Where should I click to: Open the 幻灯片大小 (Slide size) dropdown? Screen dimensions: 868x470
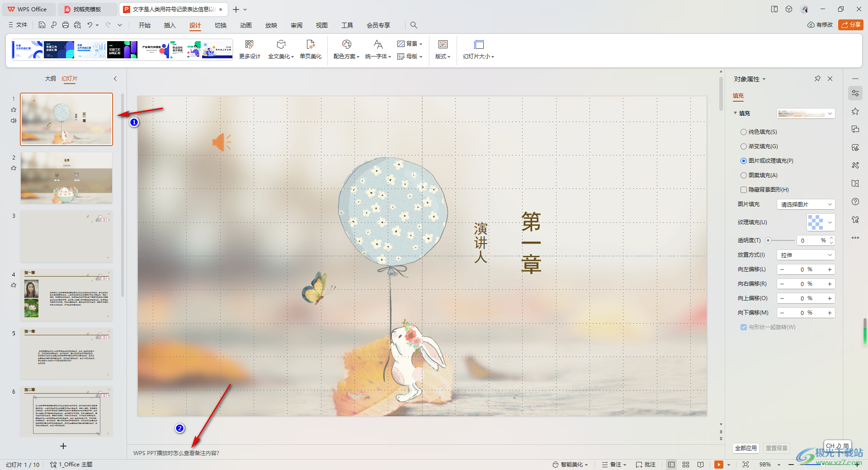478,50
